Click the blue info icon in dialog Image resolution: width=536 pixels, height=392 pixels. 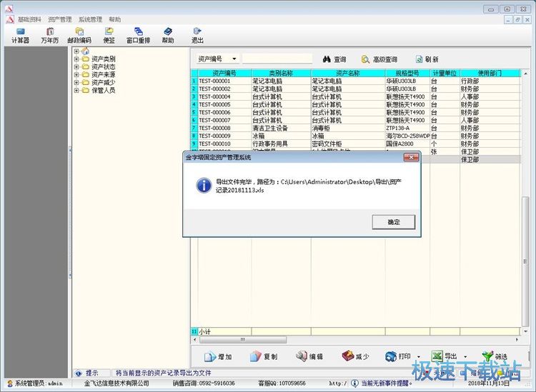click(x=204, y=186)
